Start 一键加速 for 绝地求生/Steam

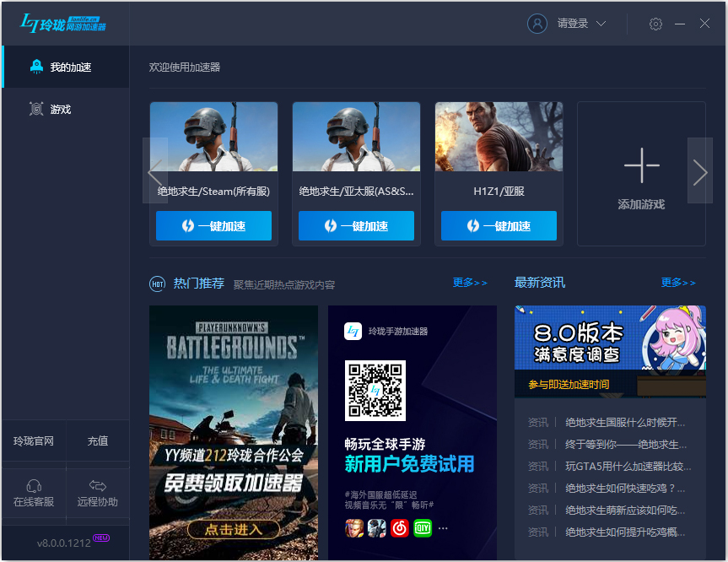click(213, 226)
